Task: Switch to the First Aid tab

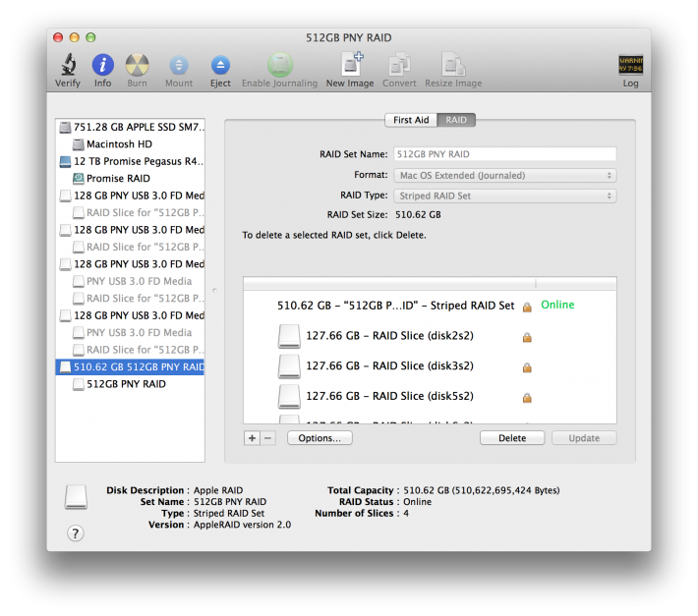Action: coord(411,120)
